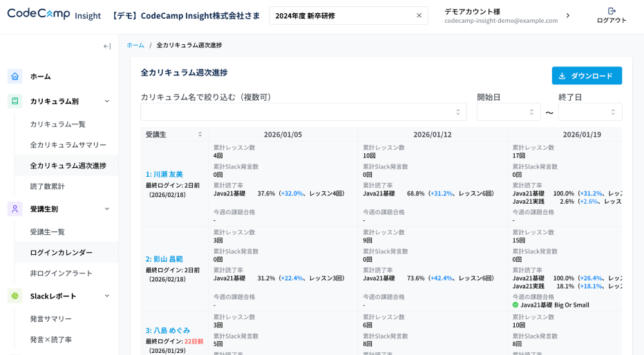This screenshot has width=644, height=355.
Task: Clear the 2024年度 新卒研修 selection
Action: click(x=419, y=16)
